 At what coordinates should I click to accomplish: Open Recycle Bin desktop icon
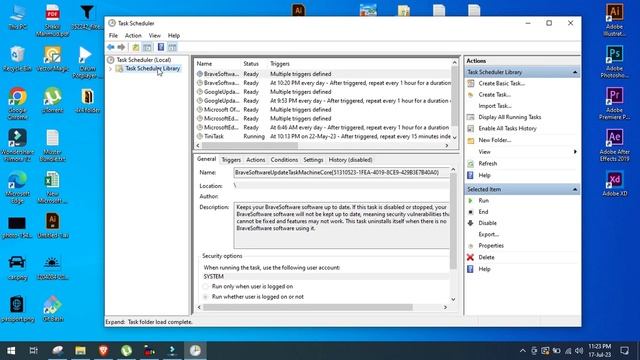tap(17, 59)
